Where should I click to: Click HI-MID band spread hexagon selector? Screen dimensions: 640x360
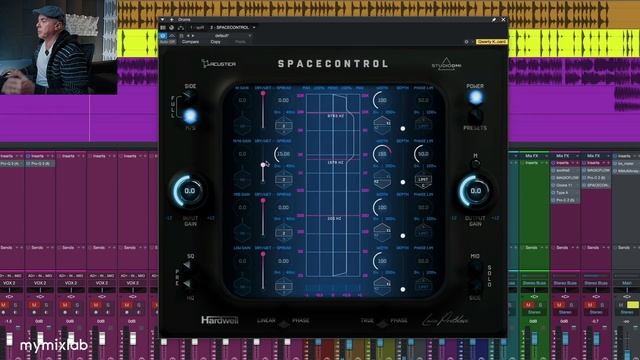click(283, 180)
